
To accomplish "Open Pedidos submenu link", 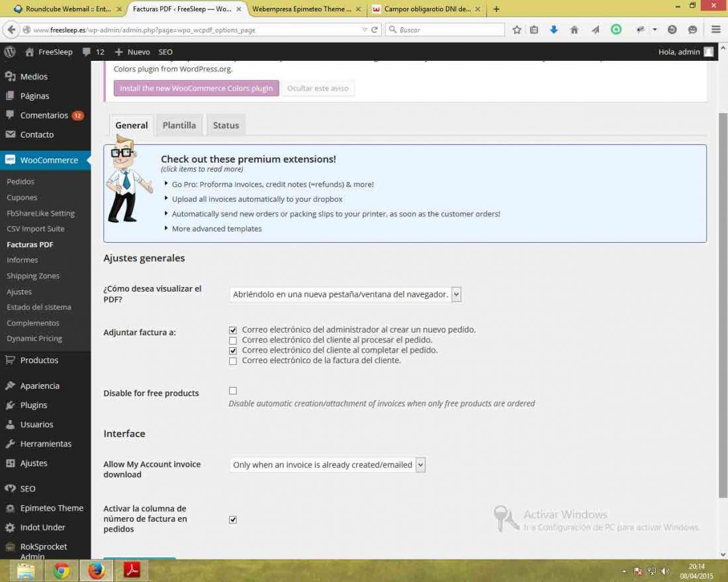I will pyautogui.click(x=21, y=181).
